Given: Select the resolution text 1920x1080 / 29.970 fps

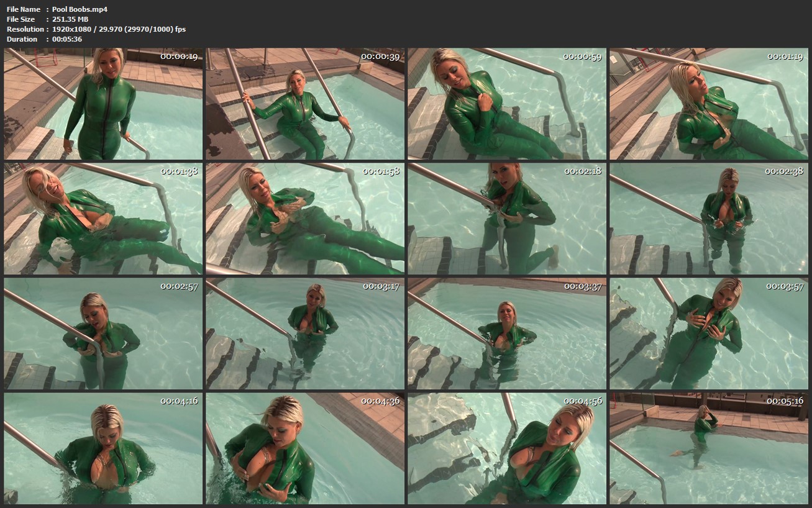Looking at the screenshot, I should tap(119, 29).
